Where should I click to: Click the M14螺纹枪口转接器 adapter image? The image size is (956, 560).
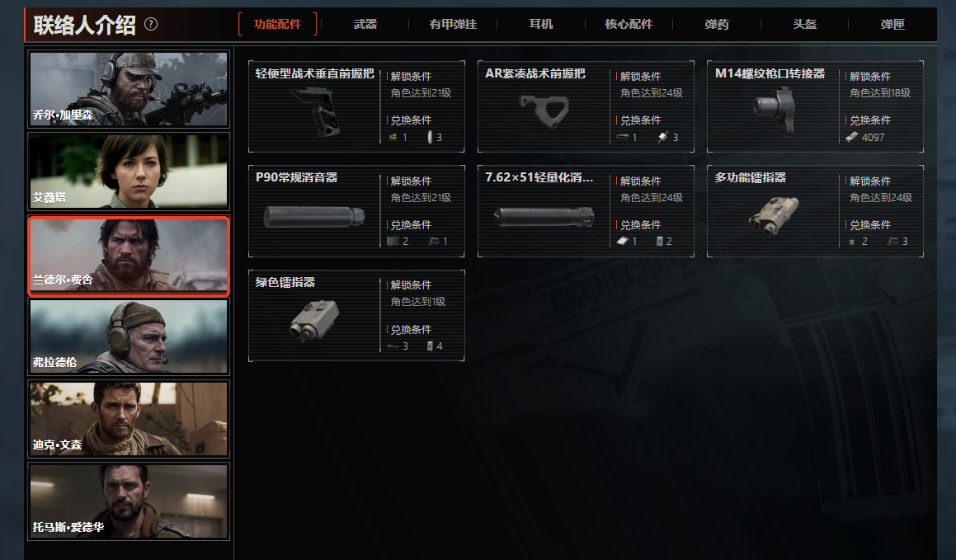coord(775,111)
